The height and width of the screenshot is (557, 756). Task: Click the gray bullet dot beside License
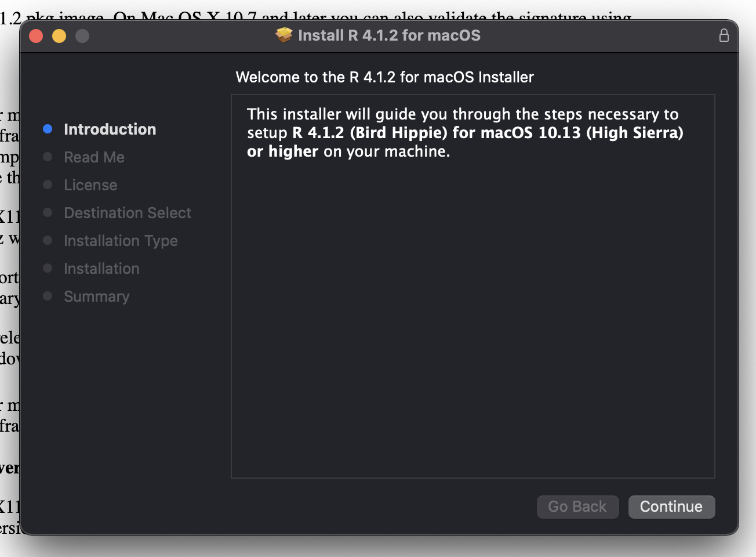tap(48, 185)
